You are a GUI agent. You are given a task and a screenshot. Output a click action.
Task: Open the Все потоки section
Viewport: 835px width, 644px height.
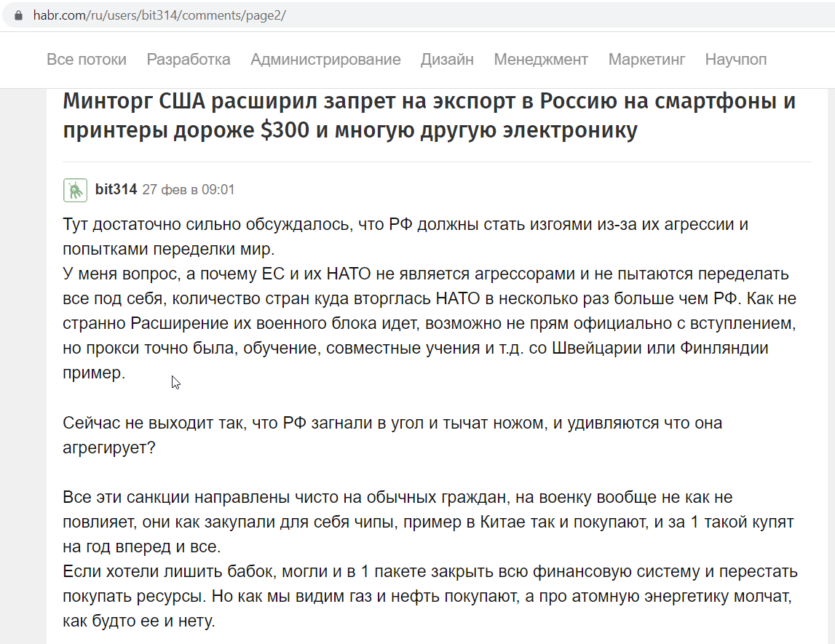coord(87,59)
